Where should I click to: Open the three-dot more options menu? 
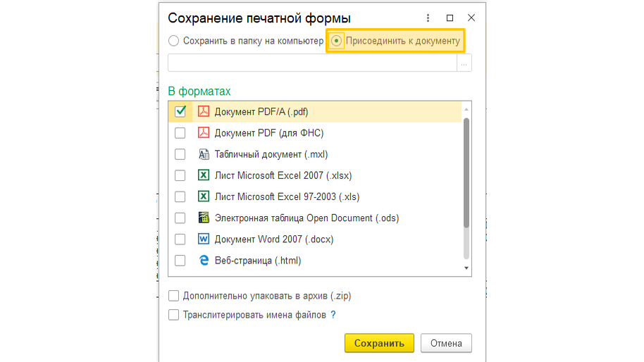(x=428, y=18)
